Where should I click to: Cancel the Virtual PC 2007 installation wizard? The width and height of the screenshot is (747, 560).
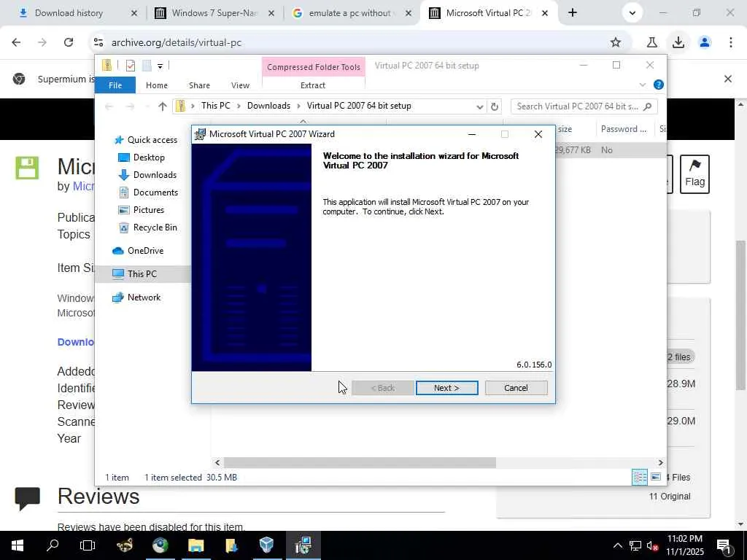[516, 388]
